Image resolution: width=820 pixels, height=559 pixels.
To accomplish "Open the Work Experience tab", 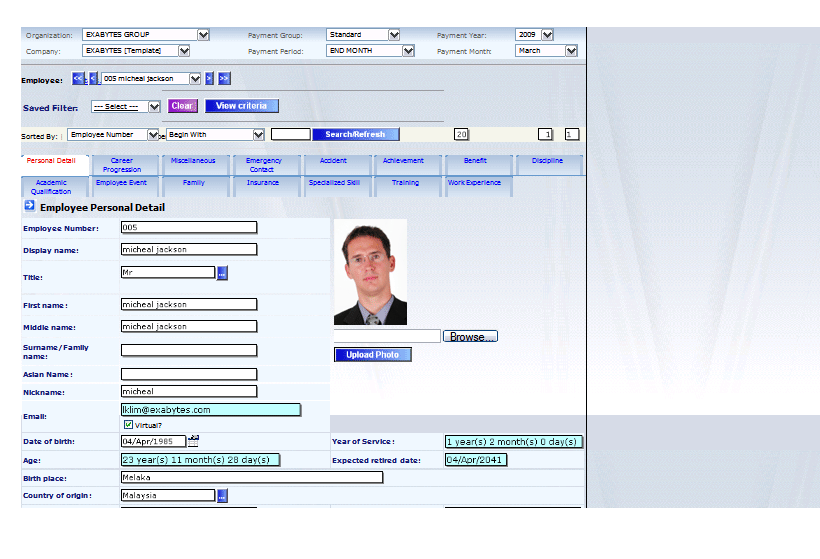I will tap(474, 184).
